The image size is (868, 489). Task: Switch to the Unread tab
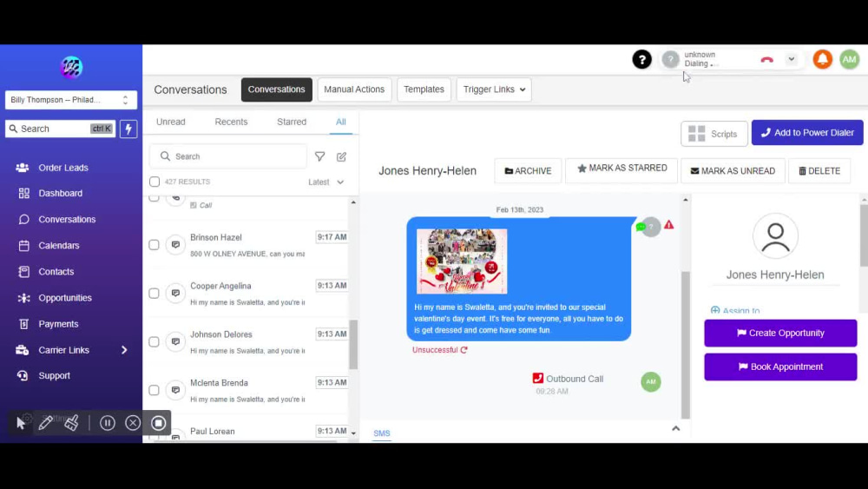170,122
